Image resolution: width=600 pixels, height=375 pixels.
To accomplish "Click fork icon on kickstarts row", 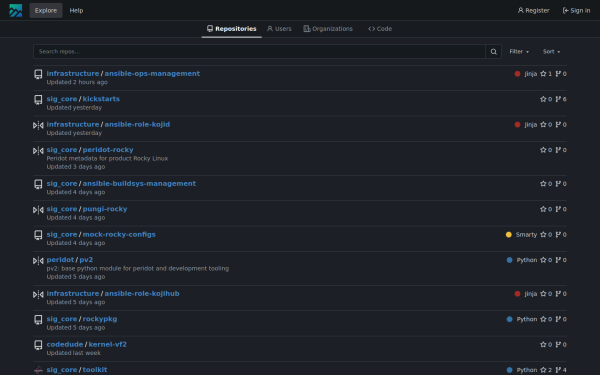I will tap(558, 99).
